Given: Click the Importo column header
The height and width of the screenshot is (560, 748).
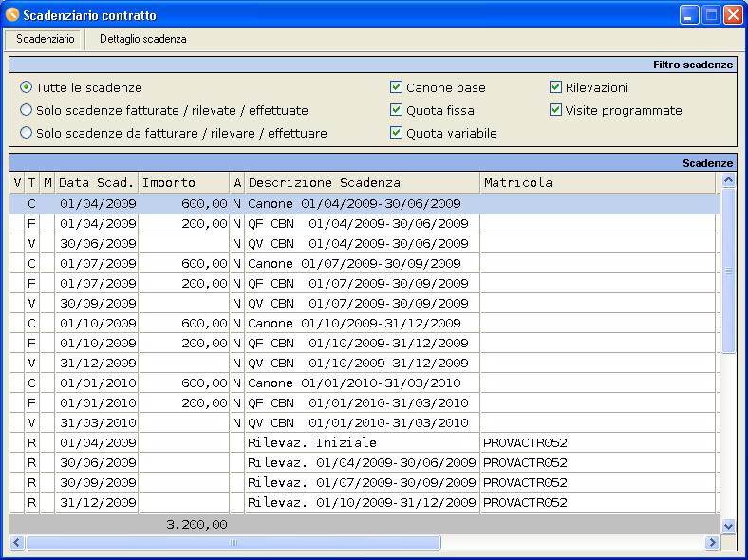Looking at the screenshot, I should [184, 182].
